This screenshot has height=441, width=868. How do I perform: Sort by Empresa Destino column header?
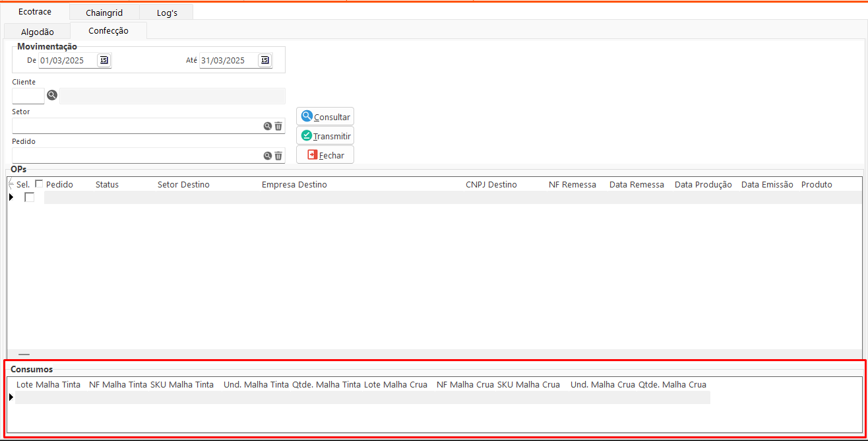point(294,184)
